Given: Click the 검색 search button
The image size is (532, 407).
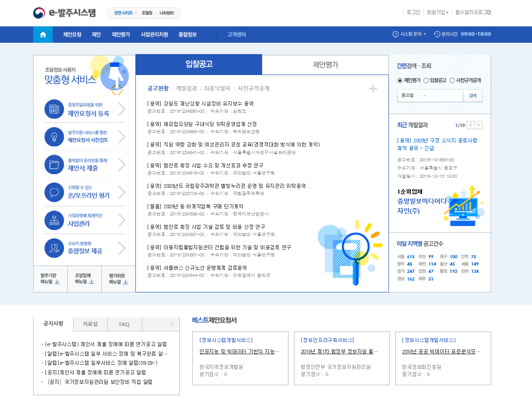Looking at the screenshot, I should [x=472, y=95].
